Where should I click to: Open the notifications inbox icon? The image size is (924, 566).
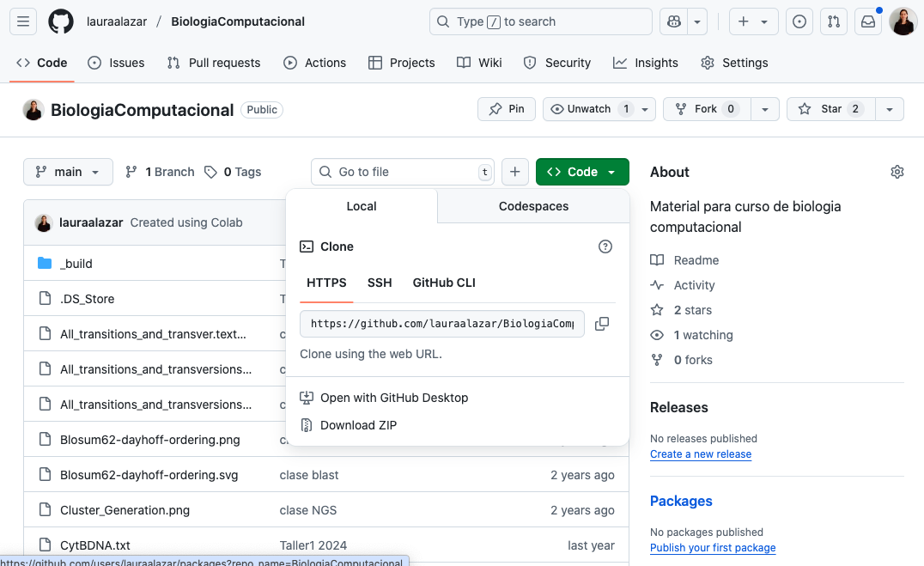point(868,21)
